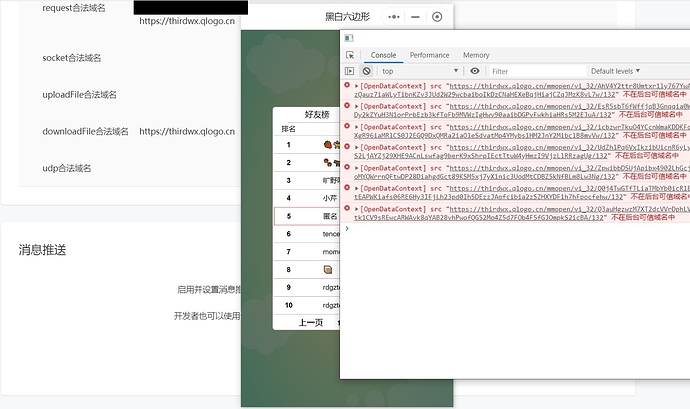This screenshot has width=690, height=409.
Task: Click the minimize dash icon beside 黑白六边形
Action: click(x=415, y=17)
